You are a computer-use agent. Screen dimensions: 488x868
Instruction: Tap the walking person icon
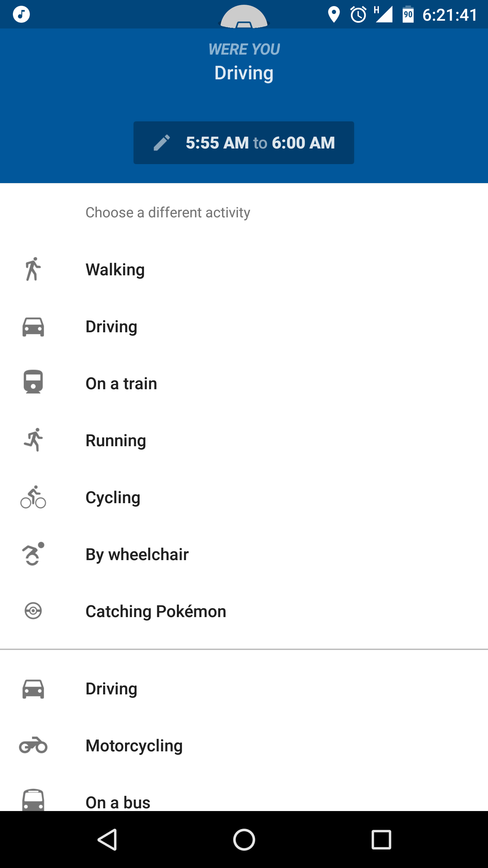pyautogui.click(x=33, y=270)
